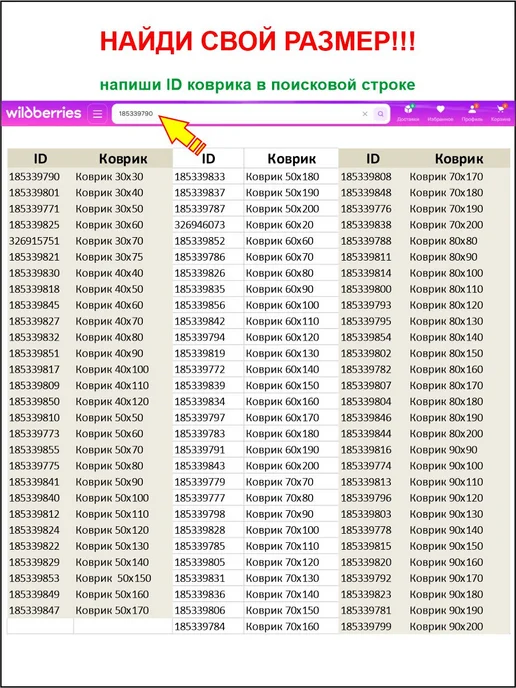The height and width of the screenshot is (688, 516).
Task: Open the Корзина cart icon
Action: 501,113
